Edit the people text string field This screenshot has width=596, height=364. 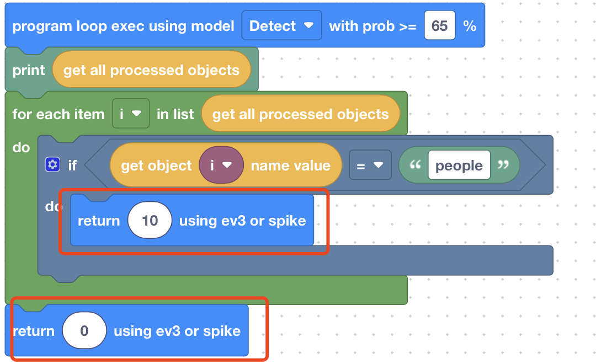pos(459,165)
